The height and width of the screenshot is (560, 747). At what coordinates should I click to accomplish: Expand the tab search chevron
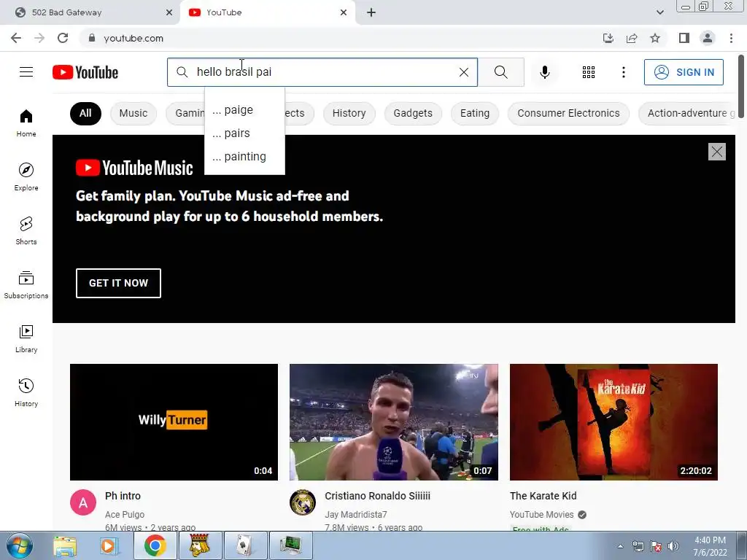(659, 12)
